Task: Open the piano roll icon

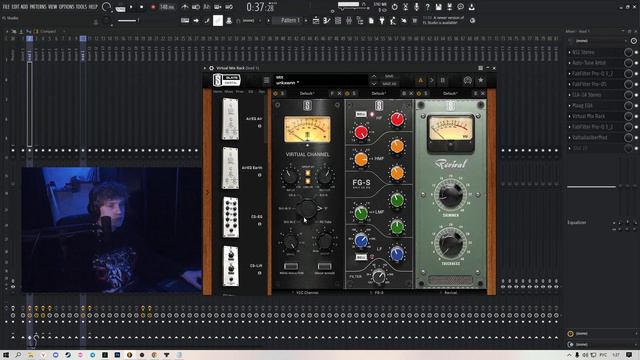Action: click(x=327, y=20)
